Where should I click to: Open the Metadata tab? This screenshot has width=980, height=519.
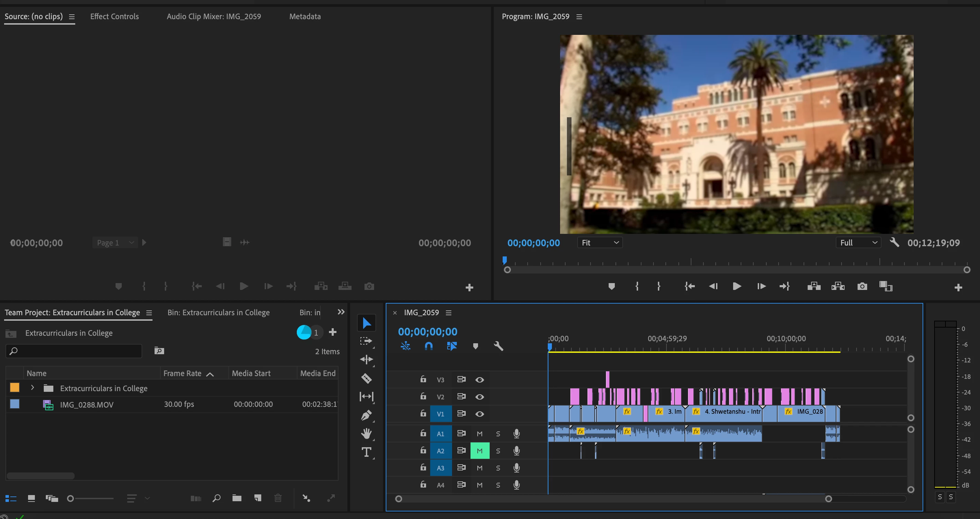305,16
